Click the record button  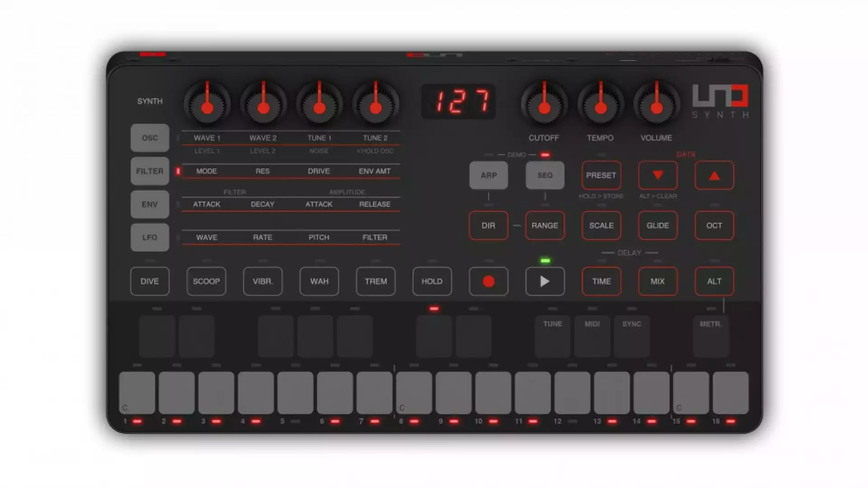tap(488, 281)
